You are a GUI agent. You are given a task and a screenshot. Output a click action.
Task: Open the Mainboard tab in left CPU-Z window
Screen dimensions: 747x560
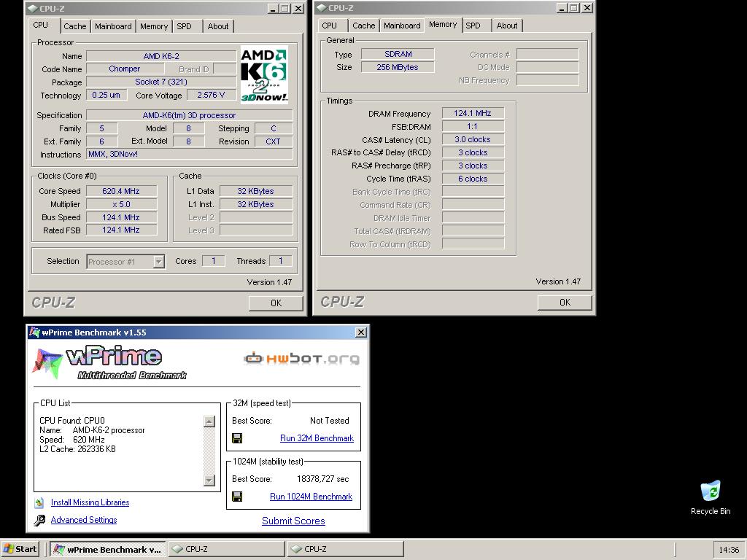113,26
